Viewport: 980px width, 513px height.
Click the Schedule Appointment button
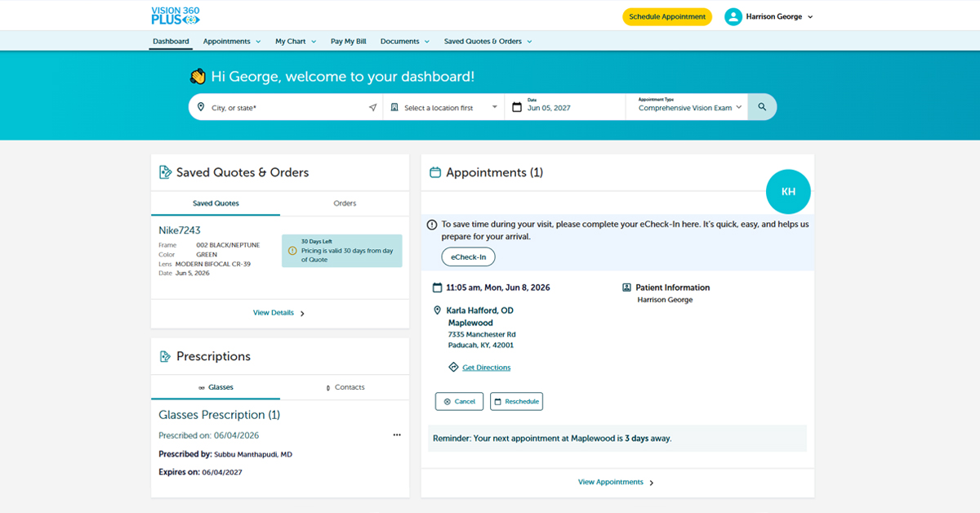tap(667, 16)
